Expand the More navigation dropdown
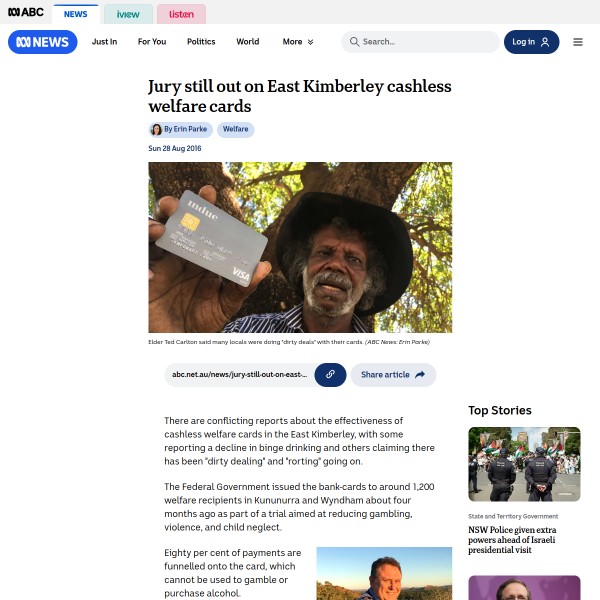The image size is (600, 600). coord(298,42)
